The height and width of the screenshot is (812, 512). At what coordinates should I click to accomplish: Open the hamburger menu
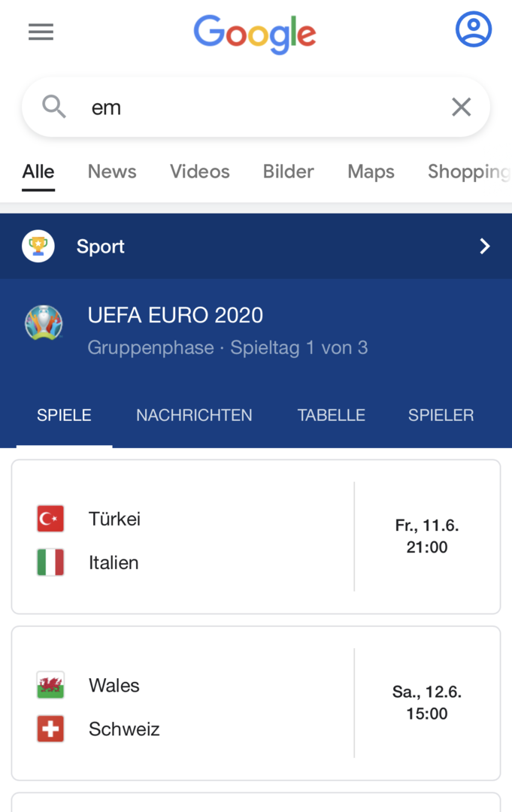41,32
